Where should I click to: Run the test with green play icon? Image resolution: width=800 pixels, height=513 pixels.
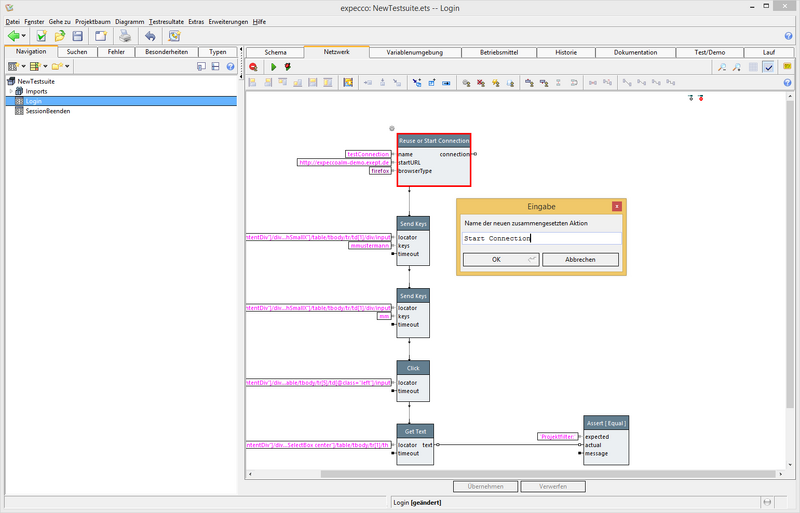pos(273,67)
